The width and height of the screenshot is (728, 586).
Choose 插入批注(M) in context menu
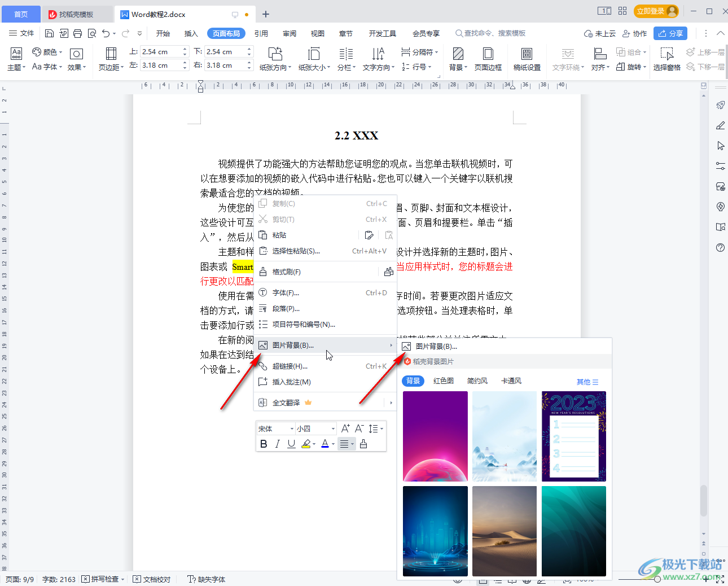pos(325,382)
